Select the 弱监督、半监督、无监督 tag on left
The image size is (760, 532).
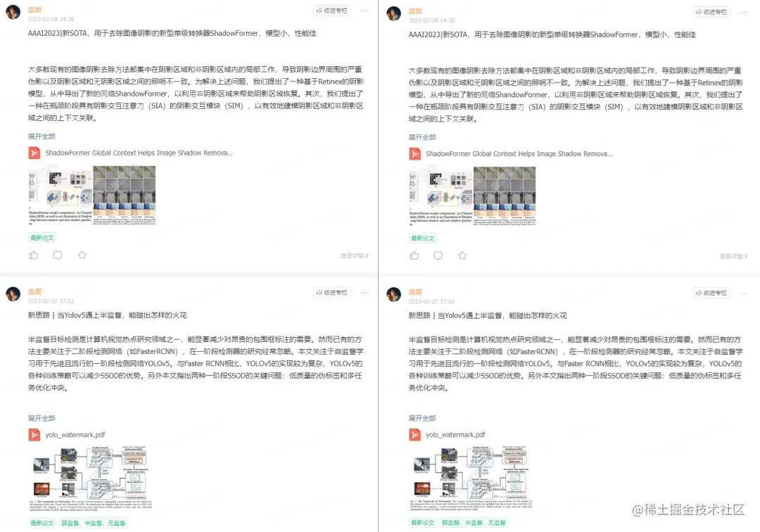click(x=94, y=523)
